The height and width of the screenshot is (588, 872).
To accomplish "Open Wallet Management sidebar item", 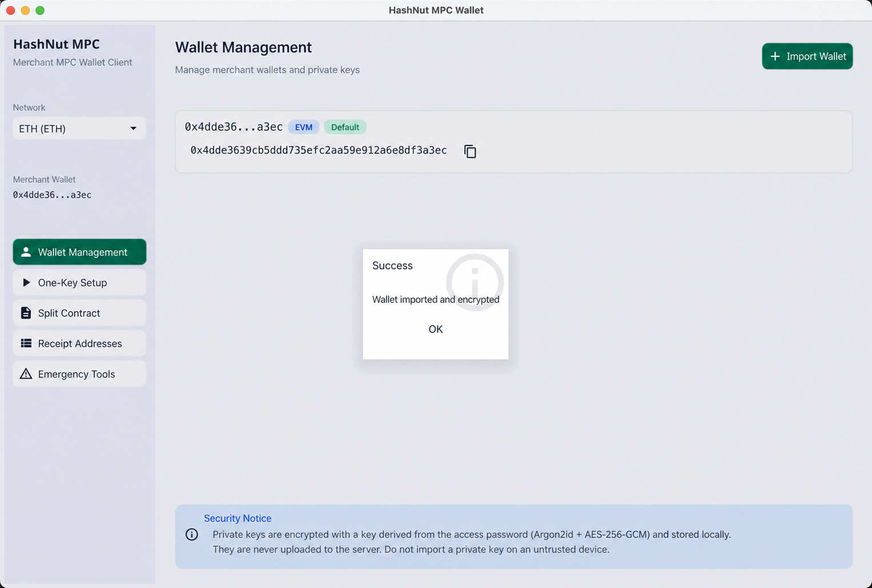I will coord(79,252).
